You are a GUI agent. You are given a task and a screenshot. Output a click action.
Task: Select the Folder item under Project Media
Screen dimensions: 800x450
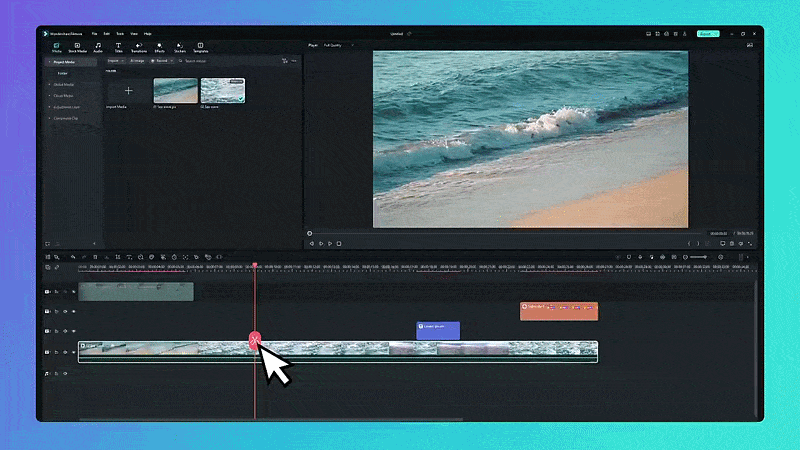63,73
